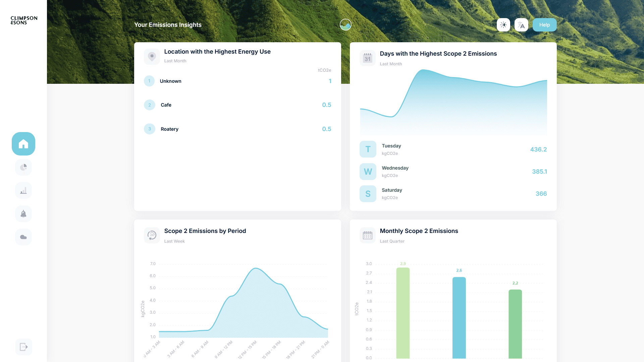Click the 2.9 light green bar

coord(403,313)
